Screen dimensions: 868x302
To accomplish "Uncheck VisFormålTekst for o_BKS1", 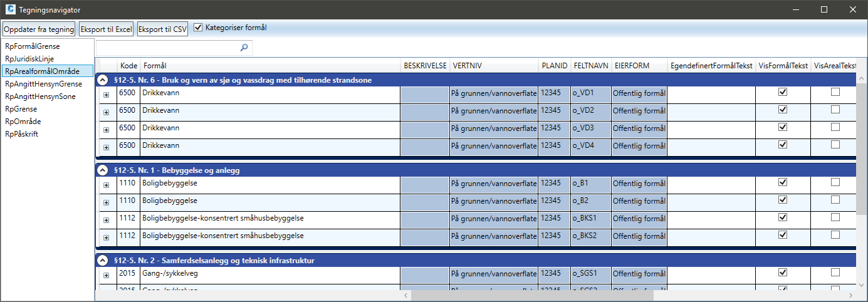I will (x=782, y=217).
